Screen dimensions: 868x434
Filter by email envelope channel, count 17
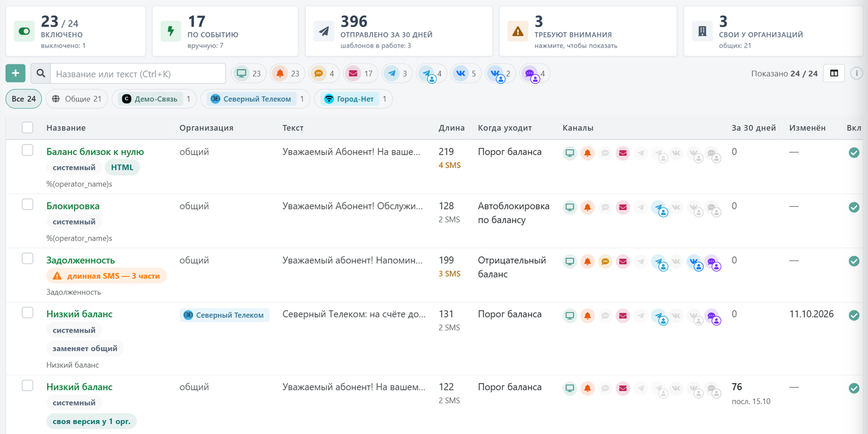pyautogui.click(x=360, y=73)
